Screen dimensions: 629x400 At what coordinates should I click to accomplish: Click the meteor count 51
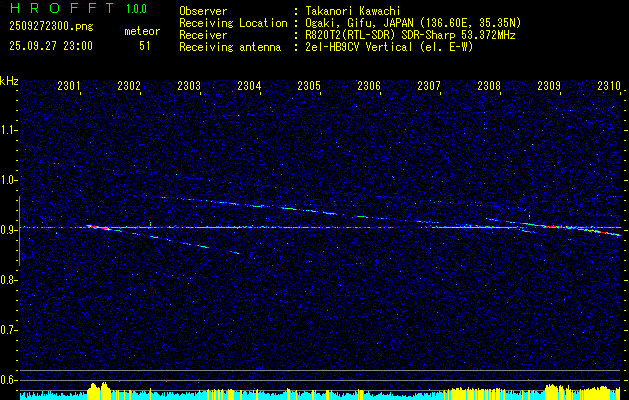(x=144, y=46)
